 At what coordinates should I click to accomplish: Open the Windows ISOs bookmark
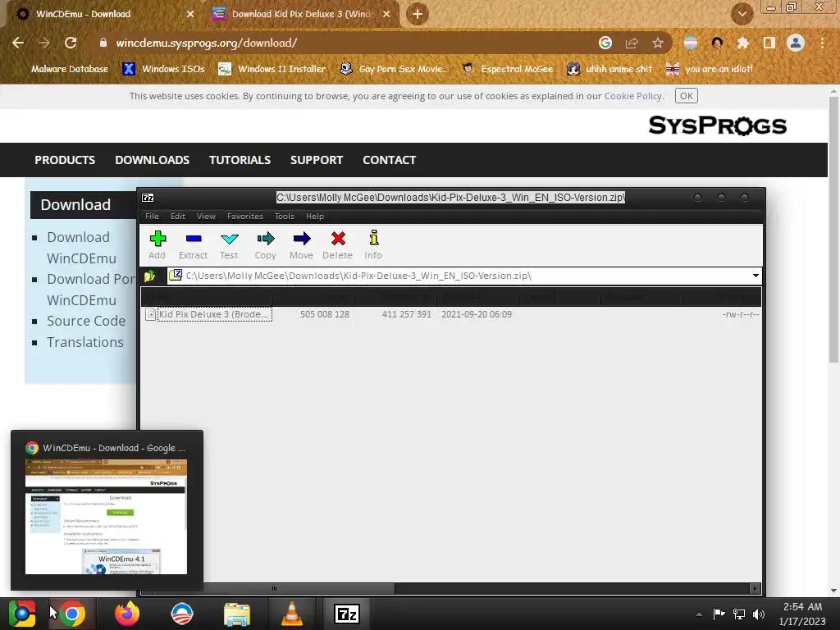click(163, 69)
